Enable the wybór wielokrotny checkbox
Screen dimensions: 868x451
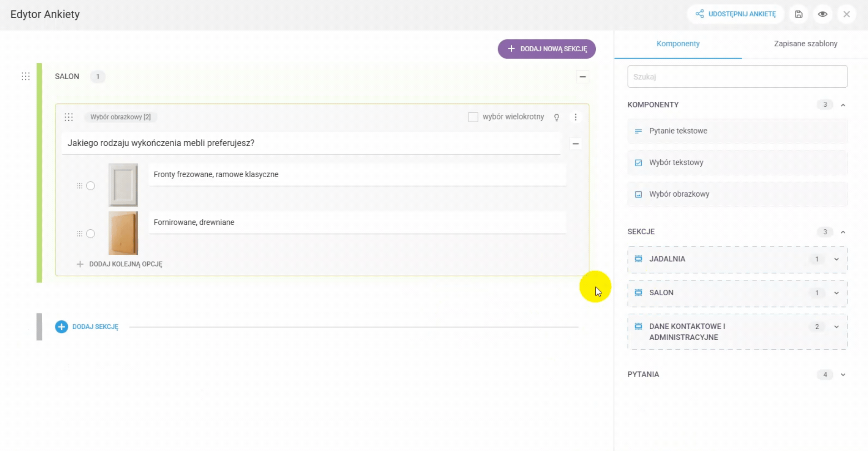click(x=473, y=117)
